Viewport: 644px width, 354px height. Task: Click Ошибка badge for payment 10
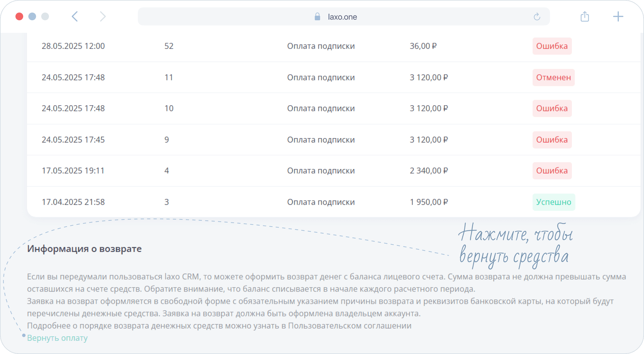(x=552, y=108)
